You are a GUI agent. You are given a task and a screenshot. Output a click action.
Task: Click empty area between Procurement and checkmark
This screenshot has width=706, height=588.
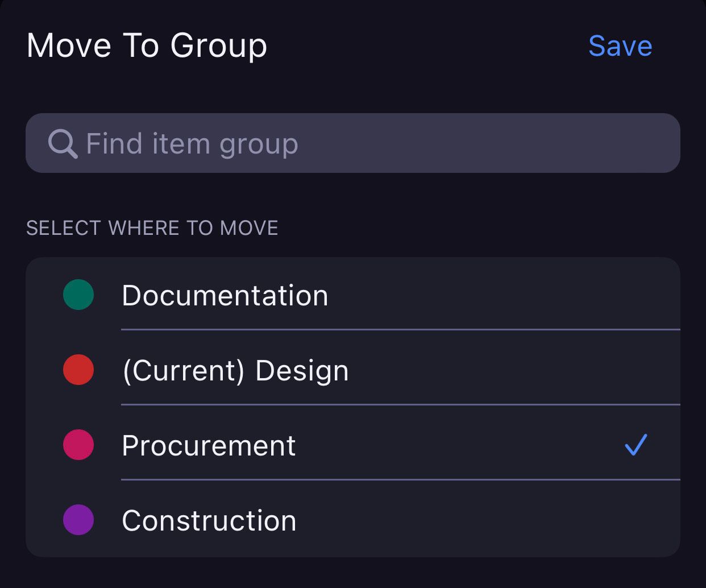[x=455, y=446]
